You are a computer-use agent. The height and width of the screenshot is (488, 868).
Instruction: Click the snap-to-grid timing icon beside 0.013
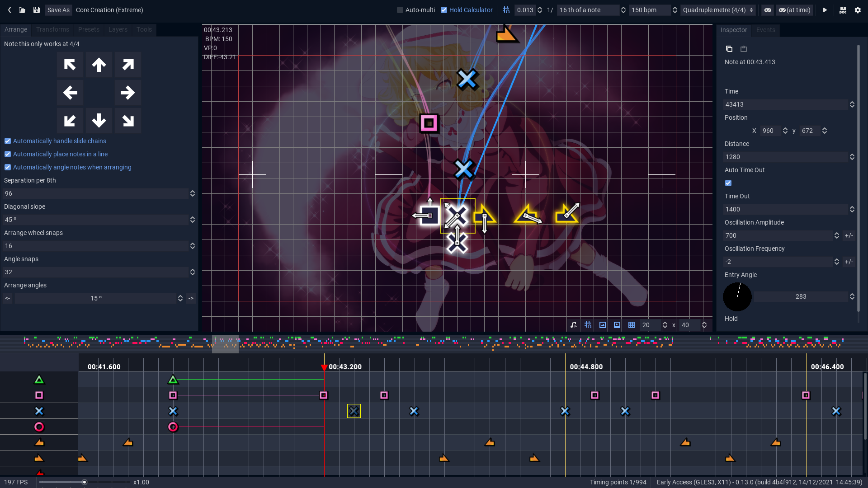pos(506,10)
